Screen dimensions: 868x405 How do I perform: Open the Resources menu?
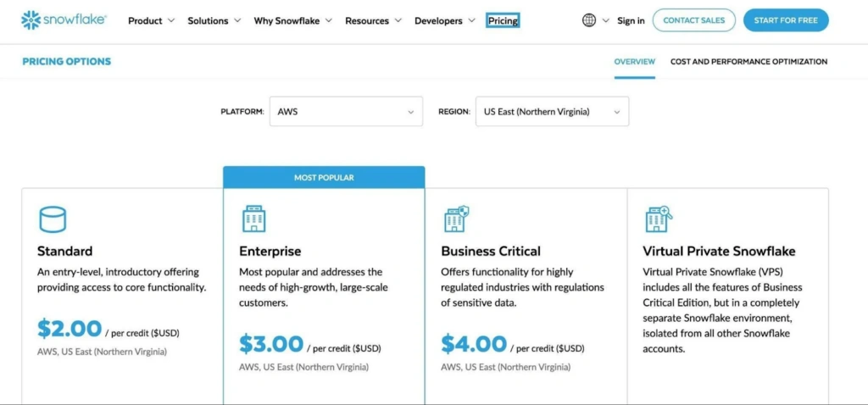tap(373, 20)
